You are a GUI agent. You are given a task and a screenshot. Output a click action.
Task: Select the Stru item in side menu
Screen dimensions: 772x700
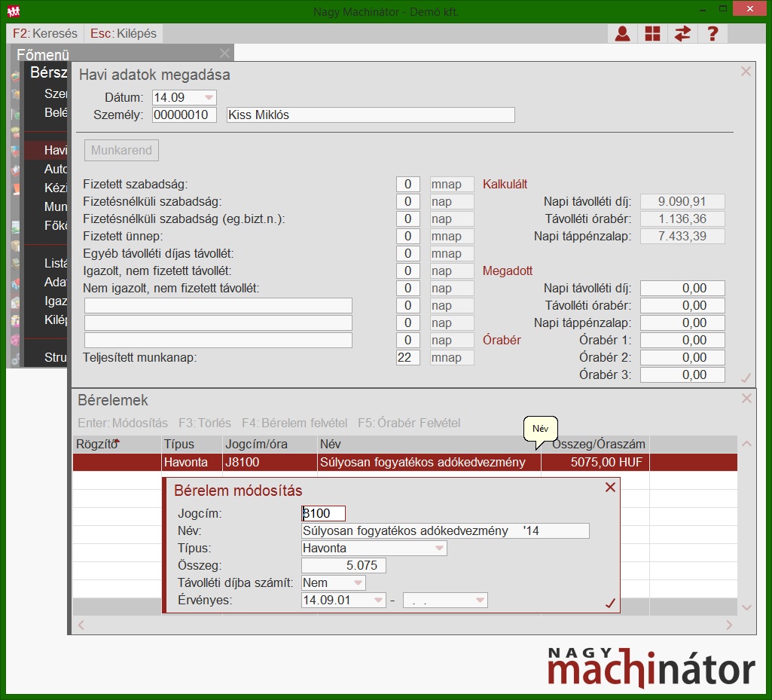(x=46, y=357)
